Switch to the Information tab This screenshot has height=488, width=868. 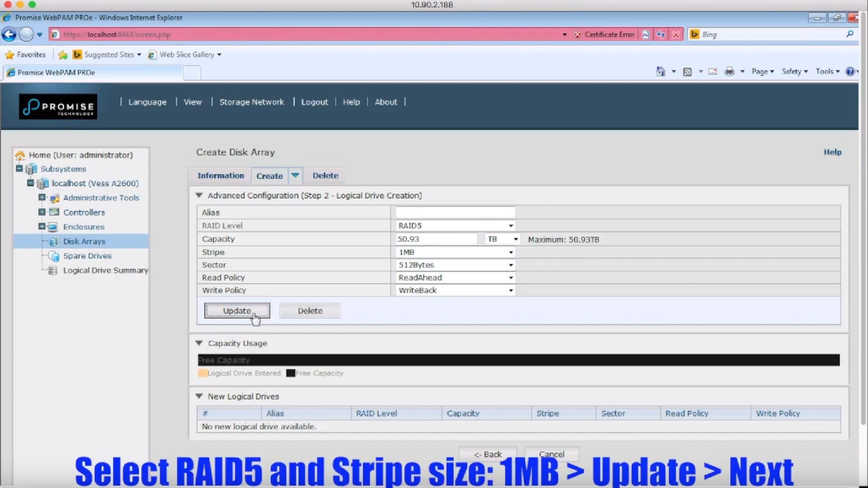click(x=221, y=175)
